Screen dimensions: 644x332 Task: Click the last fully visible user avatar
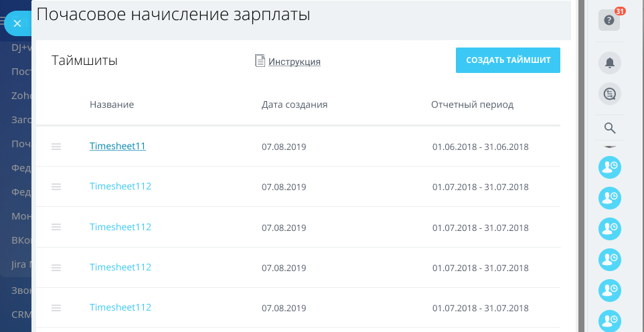[609, 290]
